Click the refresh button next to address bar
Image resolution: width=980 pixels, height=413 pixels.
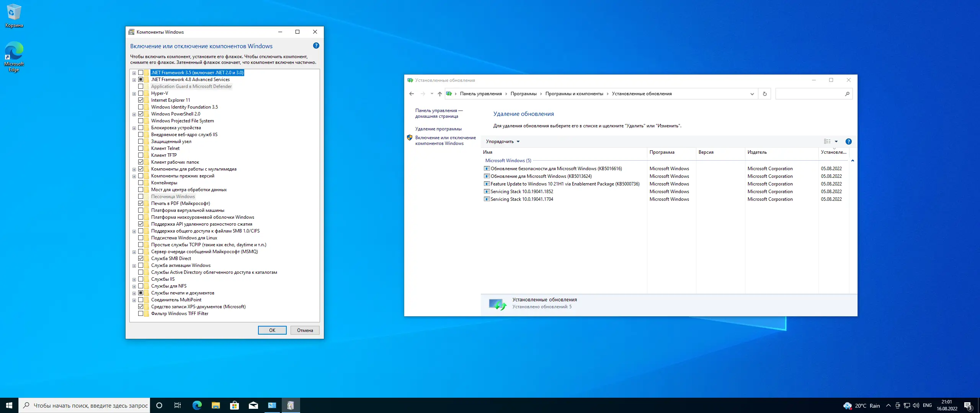pos(764,94)
